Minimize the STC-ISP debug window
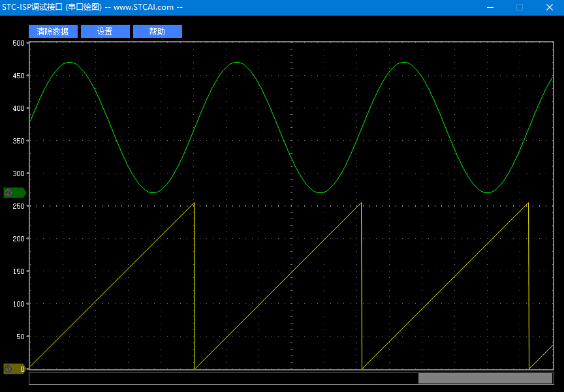 [490, 7]
